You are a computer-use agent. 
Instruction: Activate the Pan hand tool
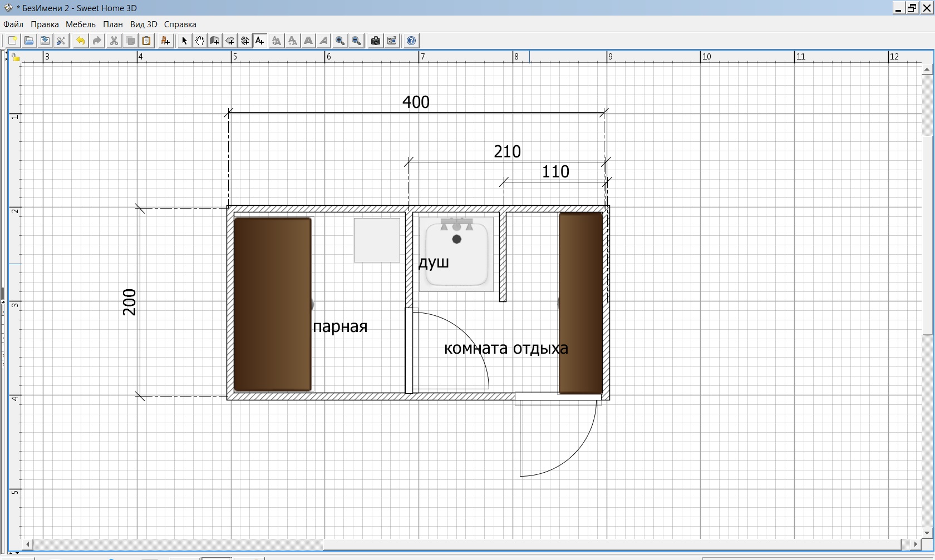point(199,41)
